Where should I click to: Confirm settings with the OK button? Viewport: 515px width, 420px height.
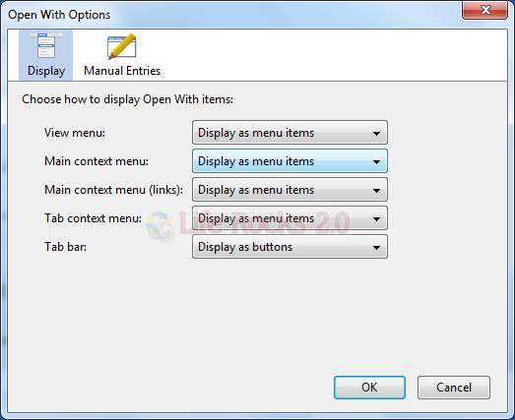click(x=369, y=388)
